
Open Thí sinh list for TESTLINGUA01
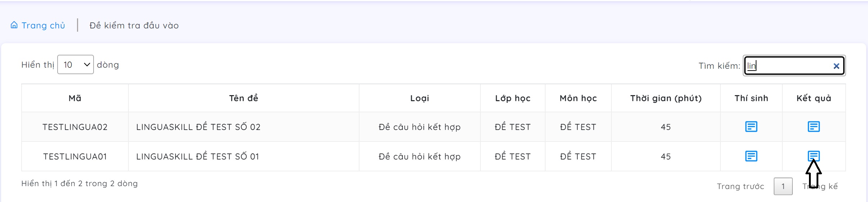point(751,156)
